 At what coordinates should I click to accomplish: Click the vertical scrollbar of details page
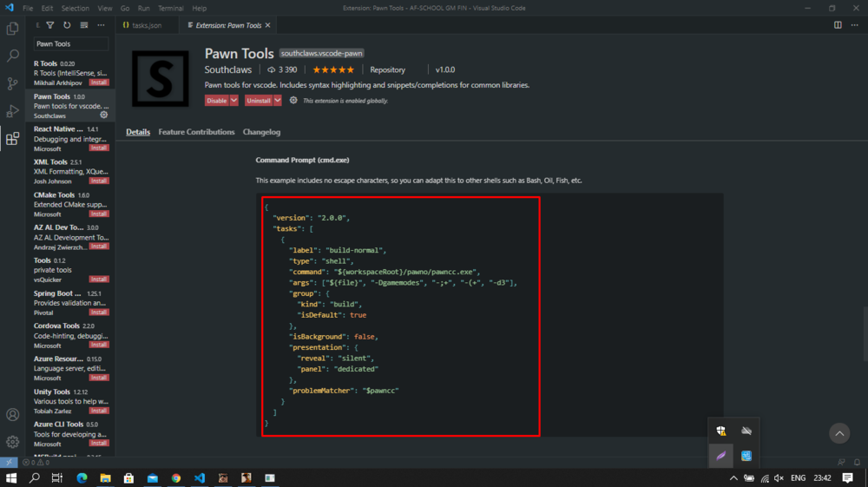click(865, 333)
